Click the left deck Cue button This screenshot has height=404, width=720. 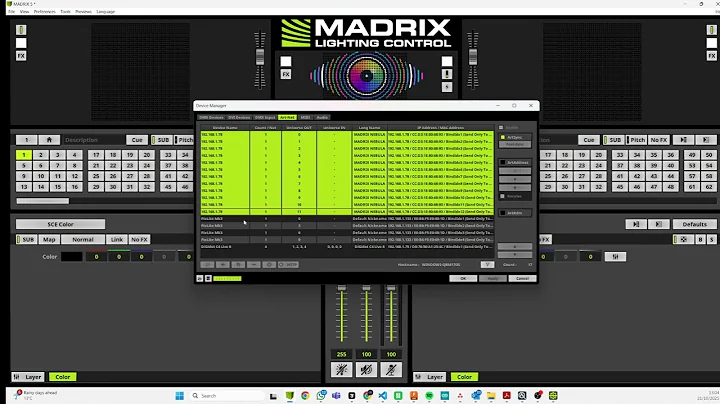(x=137, y=140)
